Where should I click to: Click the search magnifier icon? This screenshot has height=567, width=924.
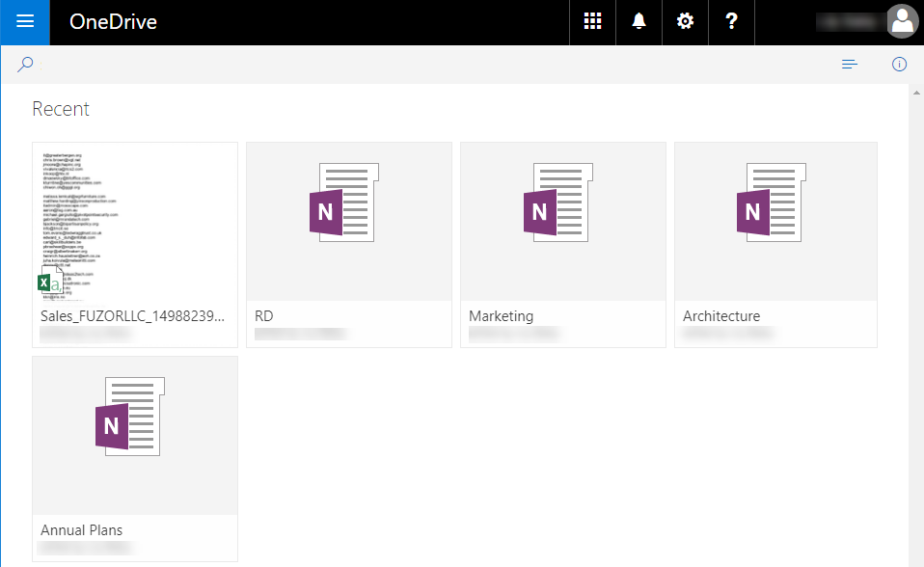pyautogui.click(x=25, y=65)
